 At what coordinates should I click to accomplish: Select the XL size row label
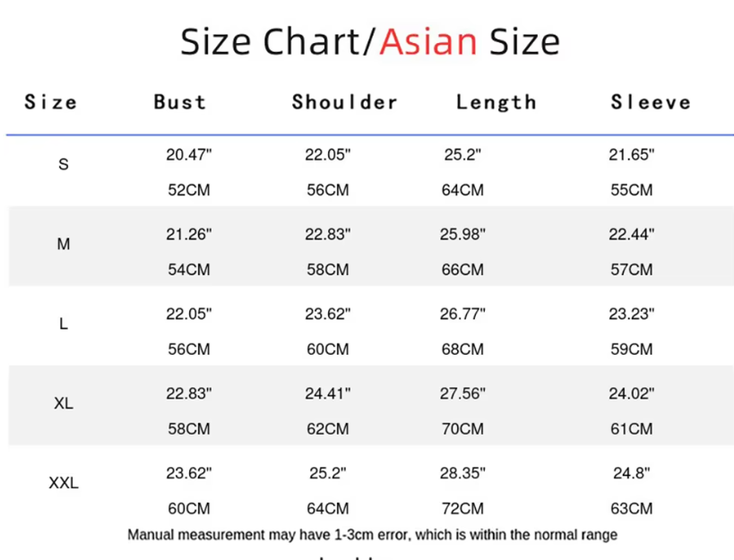(64, 403)
